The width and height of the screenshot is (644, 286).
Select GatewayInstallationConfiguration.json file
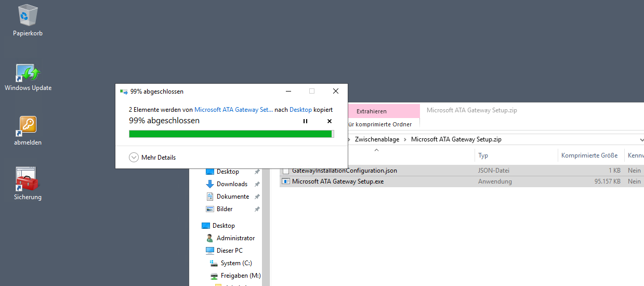click(345, 171)
